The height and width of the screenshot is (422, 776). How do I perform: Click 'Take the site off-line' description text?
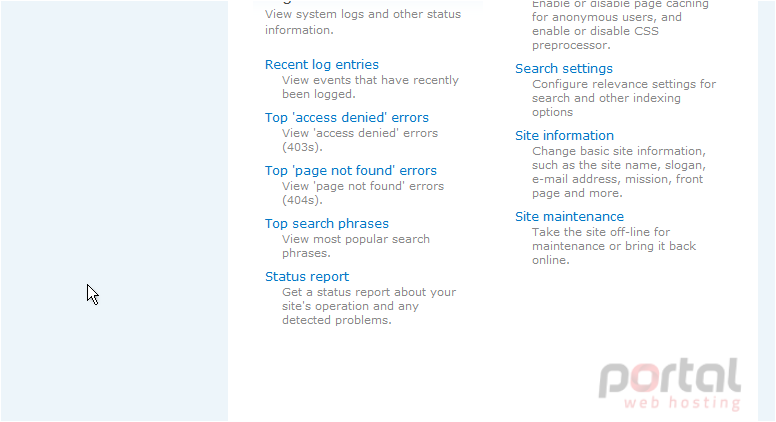pyautogui.click(x=614, y=246)
